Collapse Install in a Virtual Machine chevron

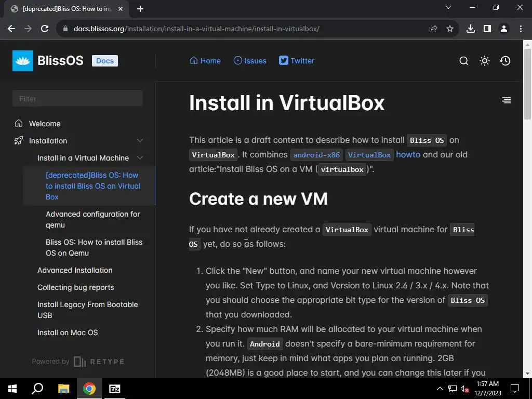[x=140, y=158]
